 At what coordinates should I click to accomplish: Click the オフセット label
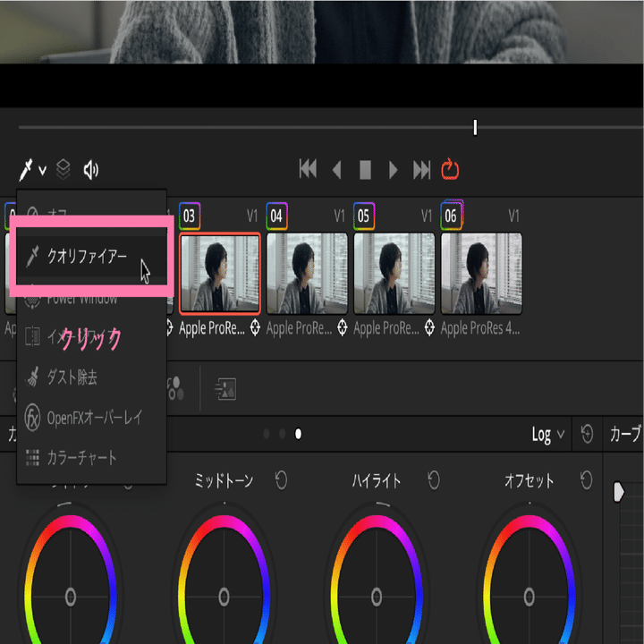[x=530, y=480]
